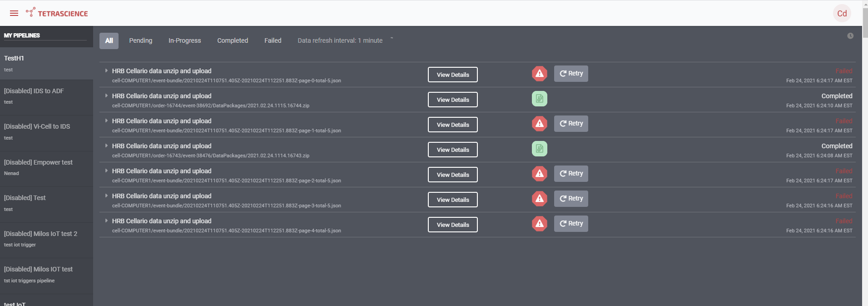Screen dimensions: 868x306
Task: Expand the page-1-total-5.json workflow row
Action: click(106, 120)
